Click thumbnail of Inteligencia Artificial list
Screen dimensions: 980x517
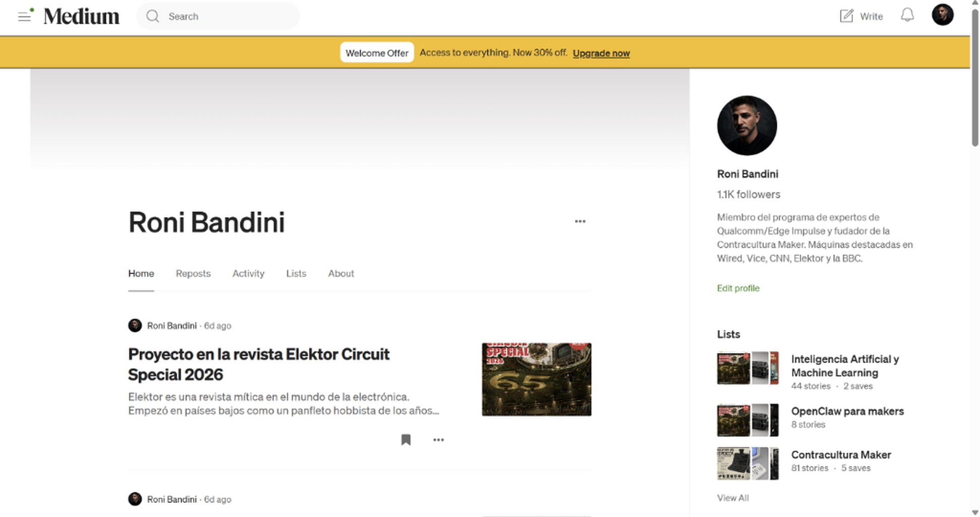point(748,369)
